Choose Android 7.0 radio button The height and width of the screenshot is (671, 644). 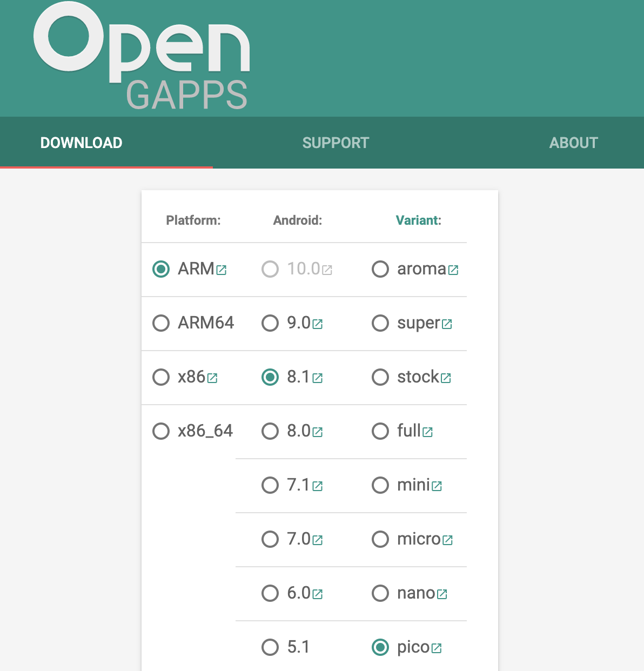270,539
